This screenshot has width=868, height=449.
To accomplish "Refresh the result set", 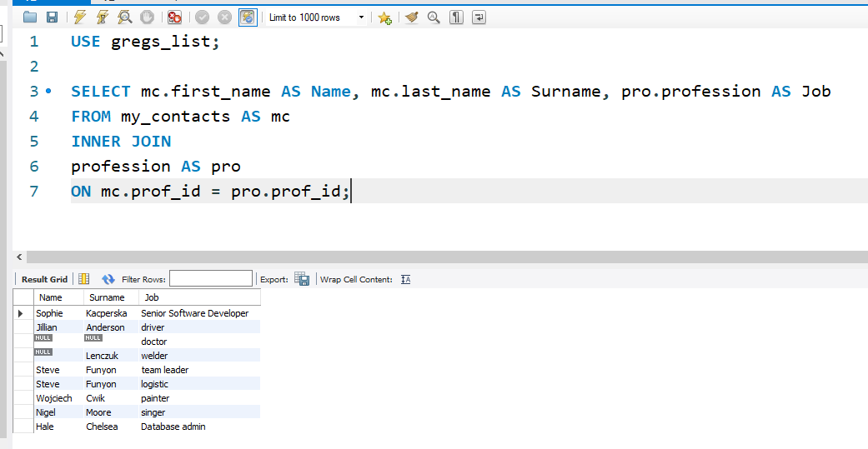I will (x=108, y=279).
